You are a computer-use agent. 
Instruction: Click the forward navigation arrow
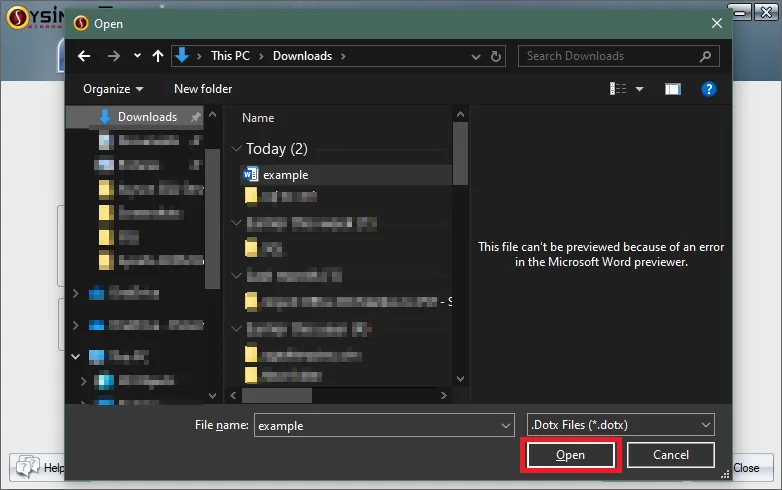114,56
